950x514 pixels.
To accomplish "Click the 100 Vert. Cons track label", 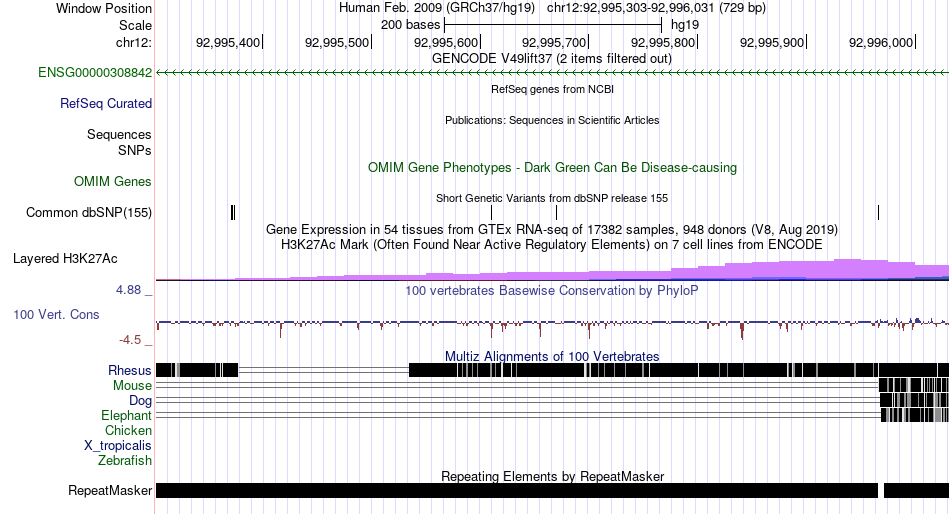I will click(56, 315).
